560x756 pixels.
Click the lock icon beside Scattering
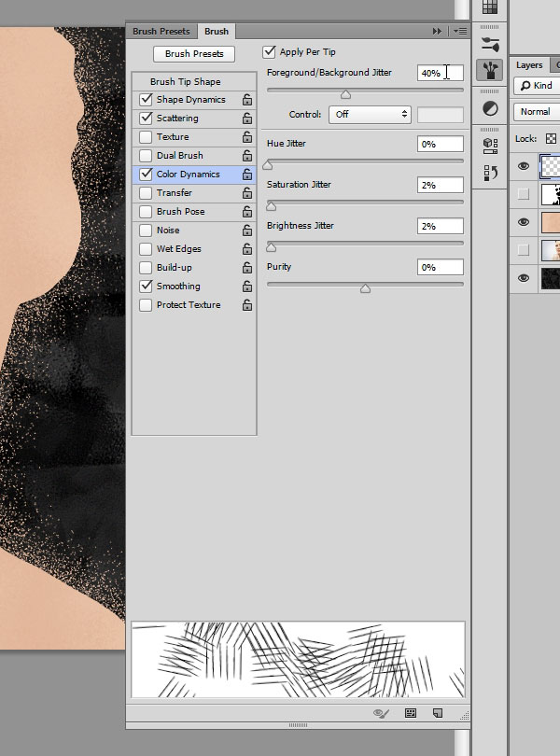click(x=246, y=119)
